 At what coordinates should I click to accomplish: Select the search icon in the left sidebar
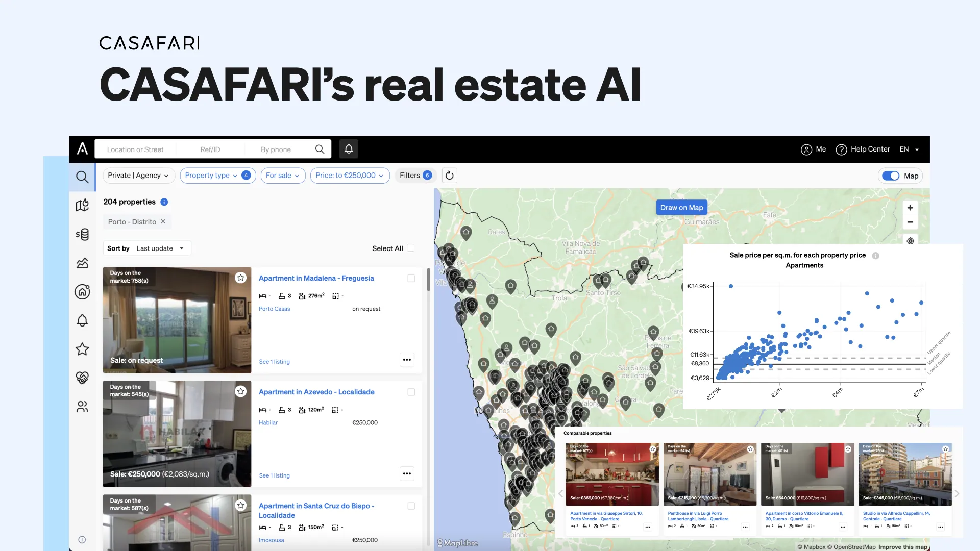click(x=82, y=177)
